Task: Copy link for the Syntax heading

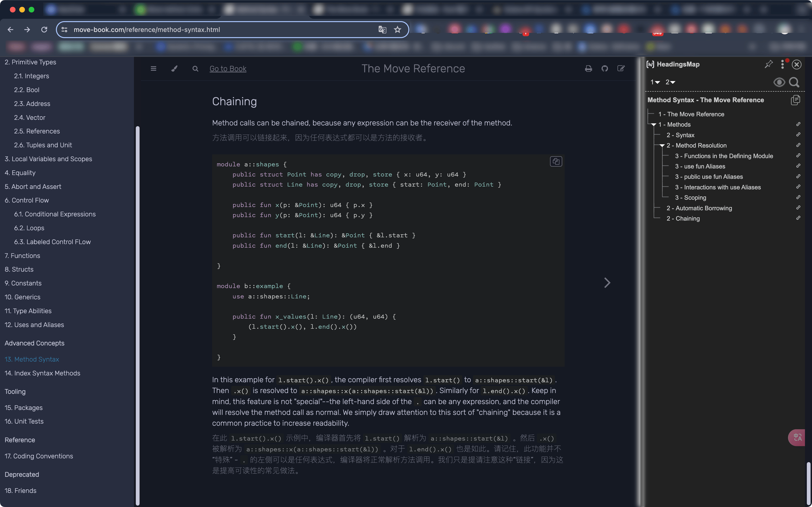Action: [798, 135]
